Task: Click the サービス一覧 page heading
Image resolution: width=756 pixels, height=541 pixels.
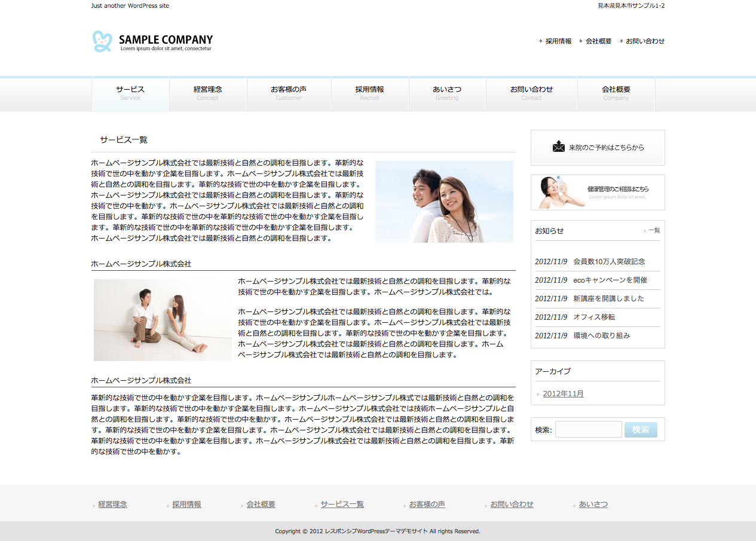Action: [124, 140]
